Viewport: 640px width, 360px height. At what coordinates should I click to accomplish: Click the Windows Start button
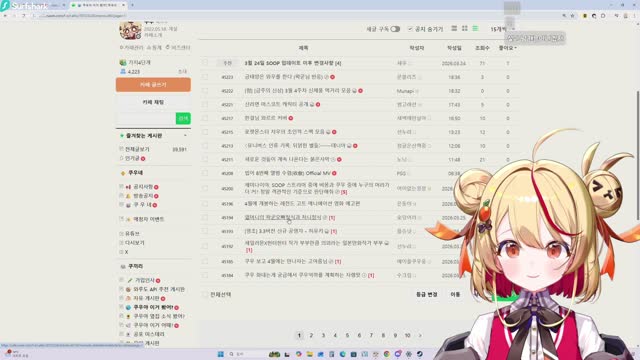[x=220, y=354]
